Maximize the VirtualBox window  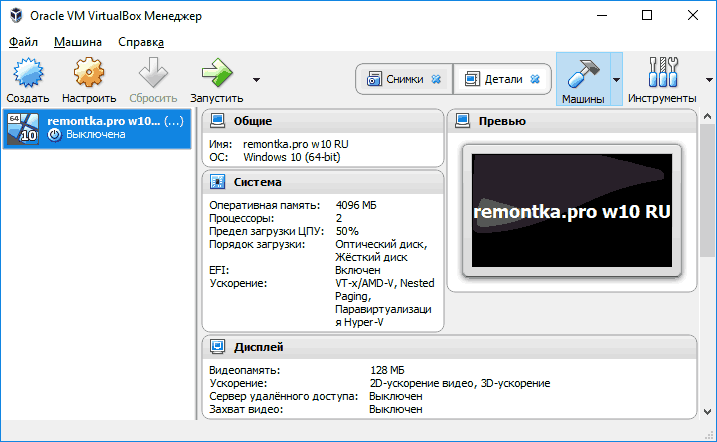coord(647,16)
